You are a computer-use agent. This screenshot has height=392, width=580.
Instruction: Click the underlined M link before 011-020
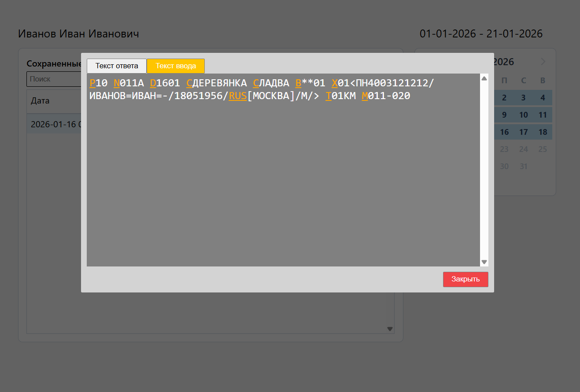[x=365, y=96]
